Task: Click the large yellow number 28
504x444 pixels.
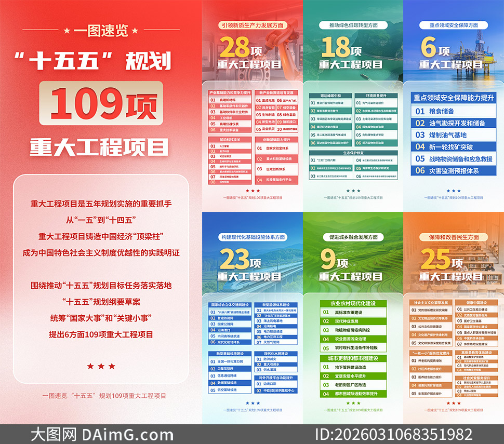Action: coord(234,48)
